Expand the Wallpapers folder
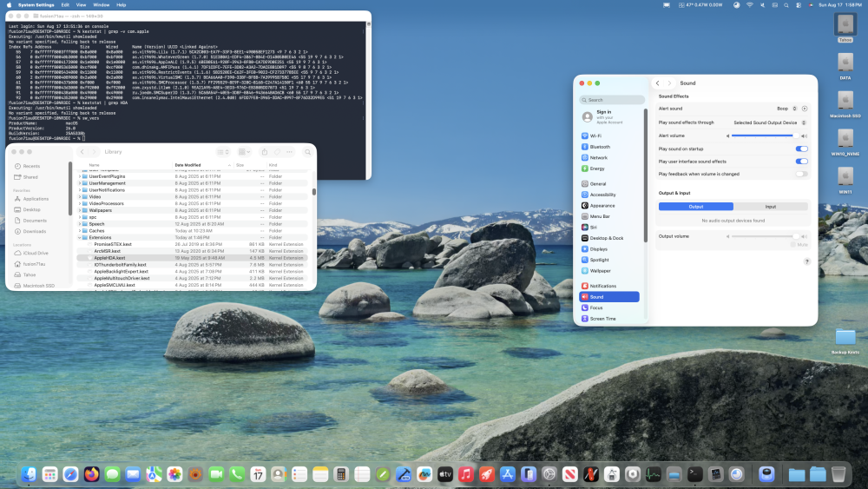The image size is (868, 489). coord(80,210)
